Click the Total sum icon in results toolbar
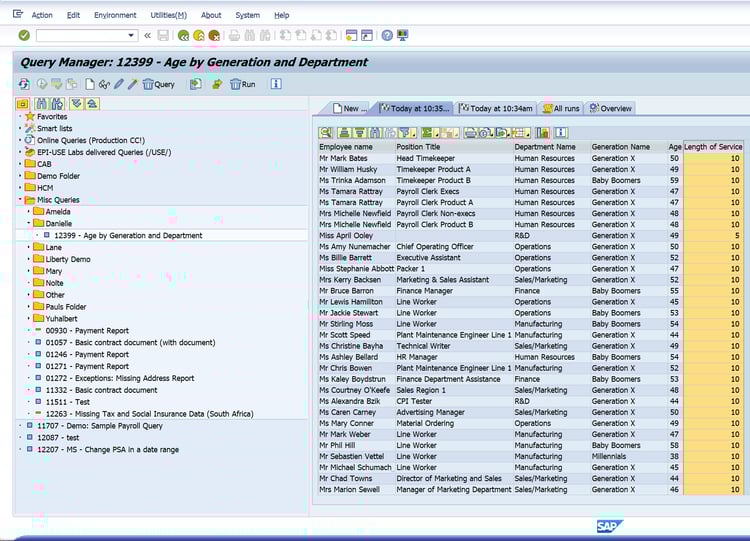This screenshot has width=750, height=541. pos(430,132)
